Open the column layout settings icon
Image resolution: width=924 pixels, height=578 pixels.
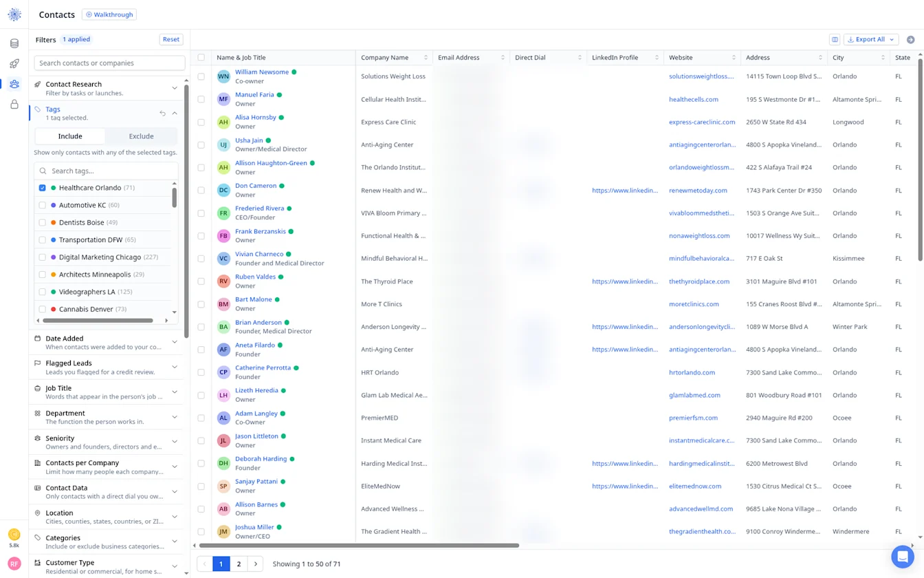click(x=835, y=40)
